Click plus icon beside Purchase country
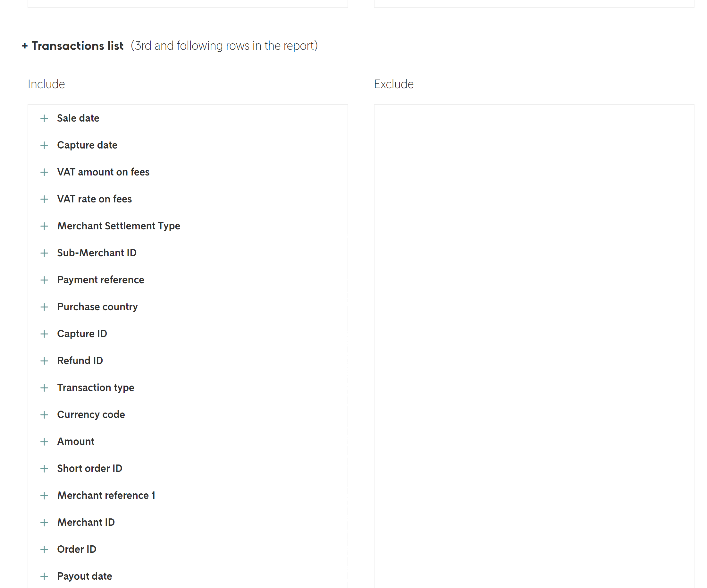The image size is (707, 588). tap(44, 307)
